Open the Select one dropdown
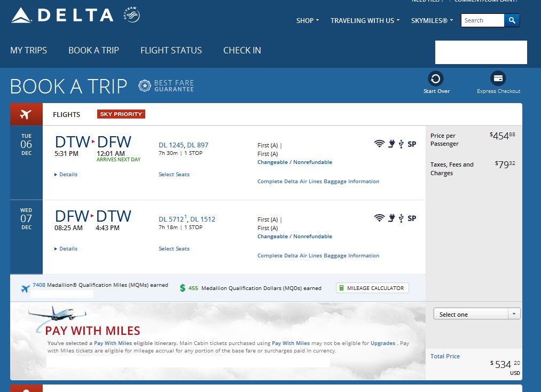Image resolution: width=541 pixels, height=392 pixels. point(476,313)
